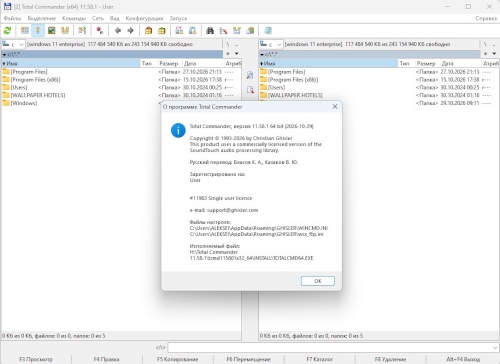Click OK in the About dialog

click(x=318, y=281)
